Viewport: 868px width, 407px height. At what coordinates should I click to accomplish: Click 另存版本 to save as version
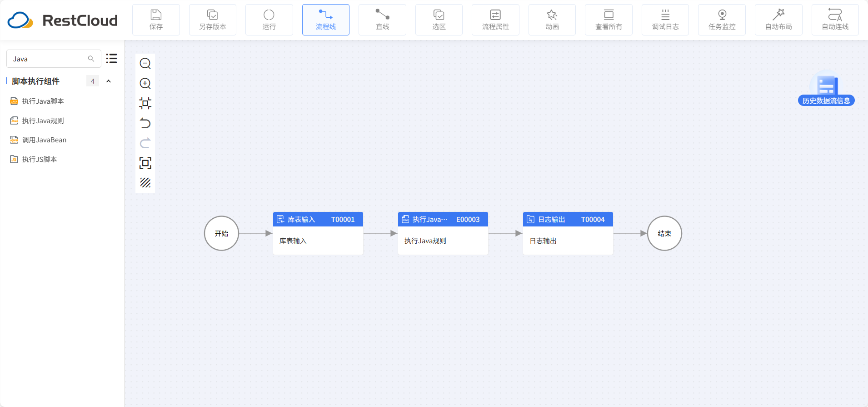pyautogui.click(x=212, y=20)
